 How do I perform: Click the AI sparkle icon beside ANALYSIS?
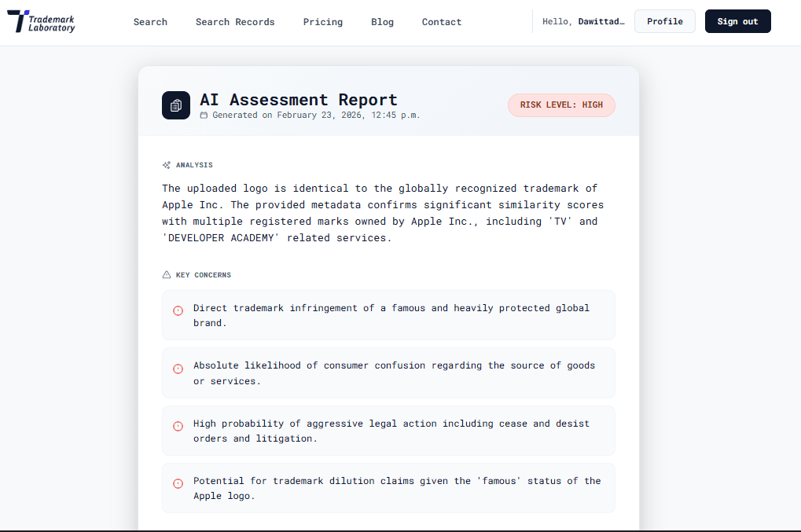click(x=165, y=165)
